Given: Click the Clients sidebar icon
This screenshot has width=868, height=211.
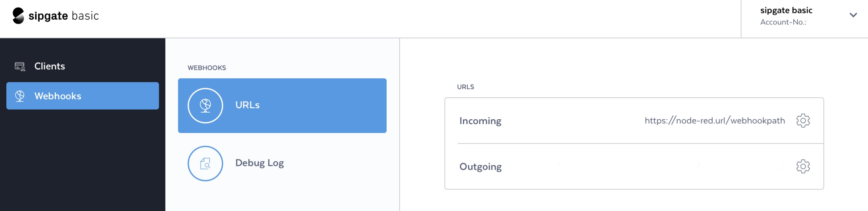Looking at the screenshot, I should [20, 66].
